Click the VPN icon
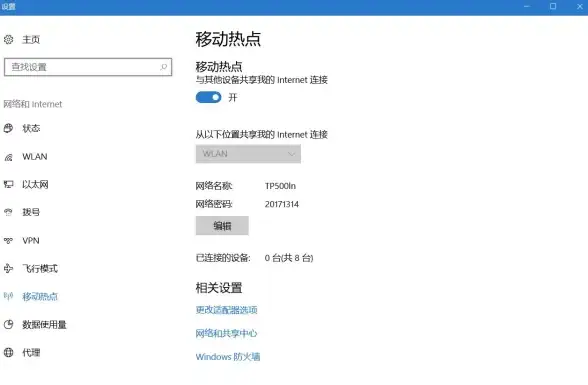The height and width of the screenshot is (385, 588). pos(8,241)
